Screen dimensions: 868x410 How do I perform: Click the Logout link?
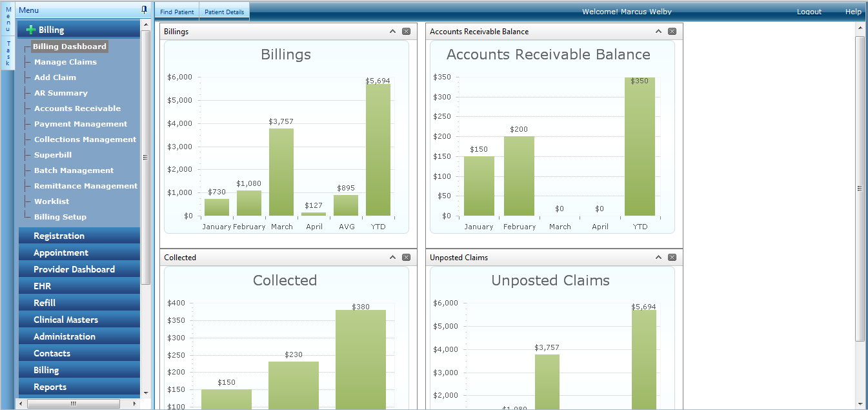click(x=809, y=12)
